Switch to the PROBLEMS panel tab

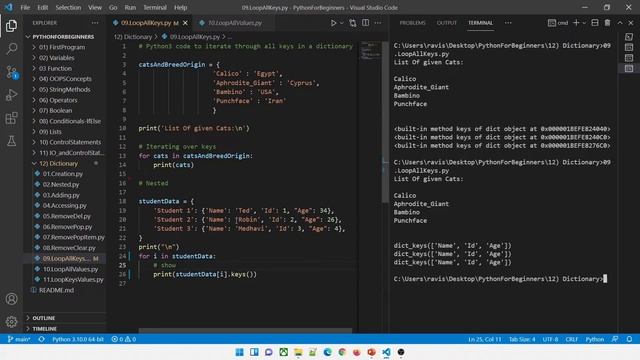click(412, 23)
